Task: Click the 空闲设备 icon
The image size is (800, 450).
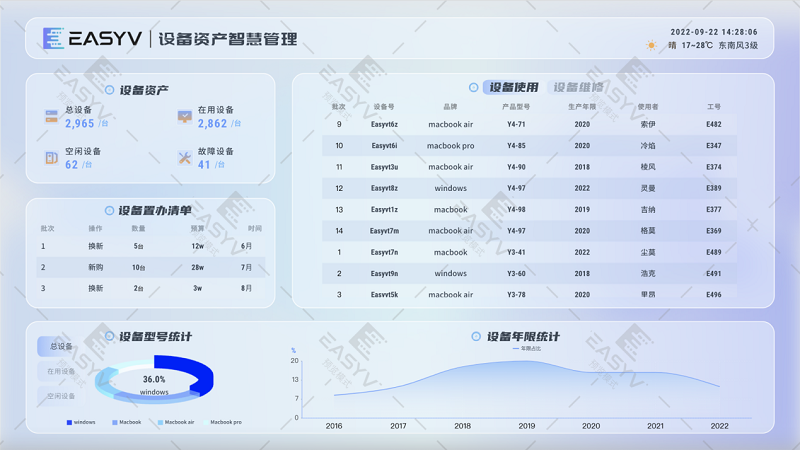Action: [52, 158]
